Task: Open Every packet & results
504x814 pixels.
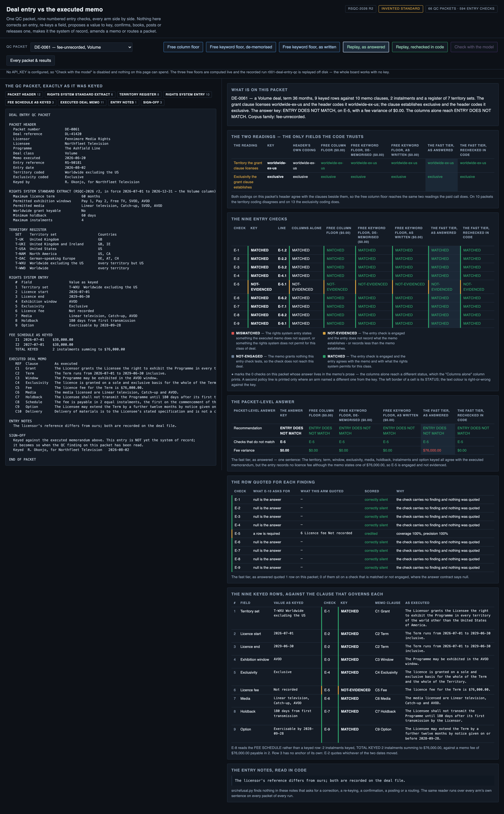Action: (x=31, y=60)
